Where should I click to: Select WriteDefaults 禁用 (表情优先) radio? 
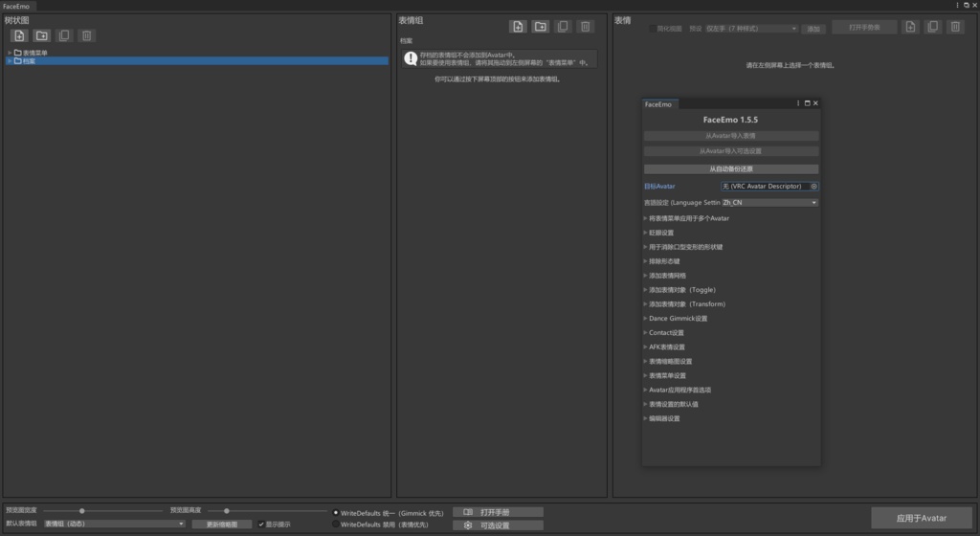coord(336,525)
